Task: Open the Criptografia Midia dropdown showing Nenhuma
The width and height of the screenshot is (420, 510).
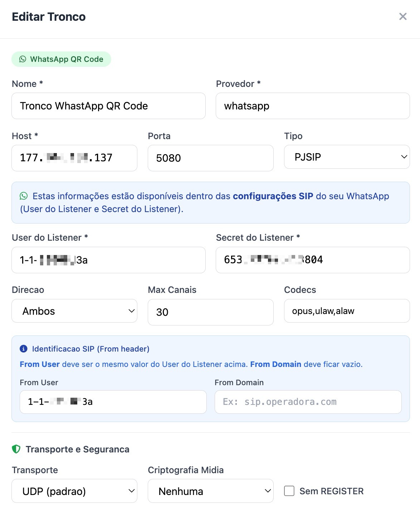Action: click(x=210, y=491)
